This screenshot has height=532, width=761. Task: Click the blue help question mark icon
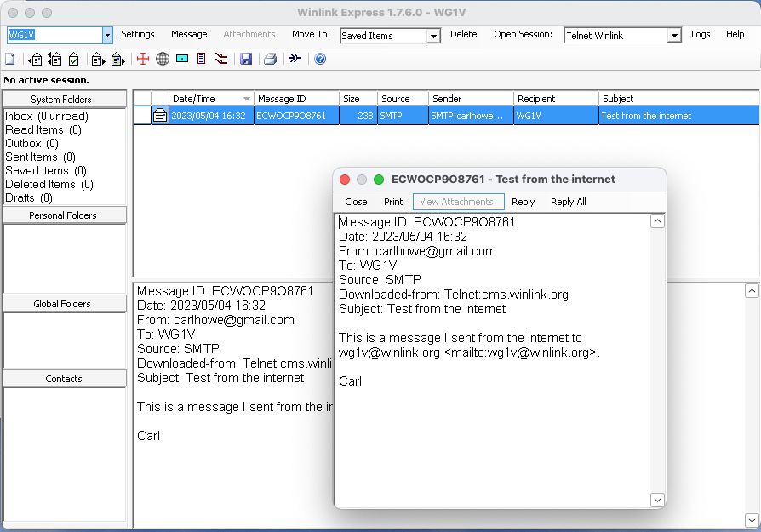320,59
